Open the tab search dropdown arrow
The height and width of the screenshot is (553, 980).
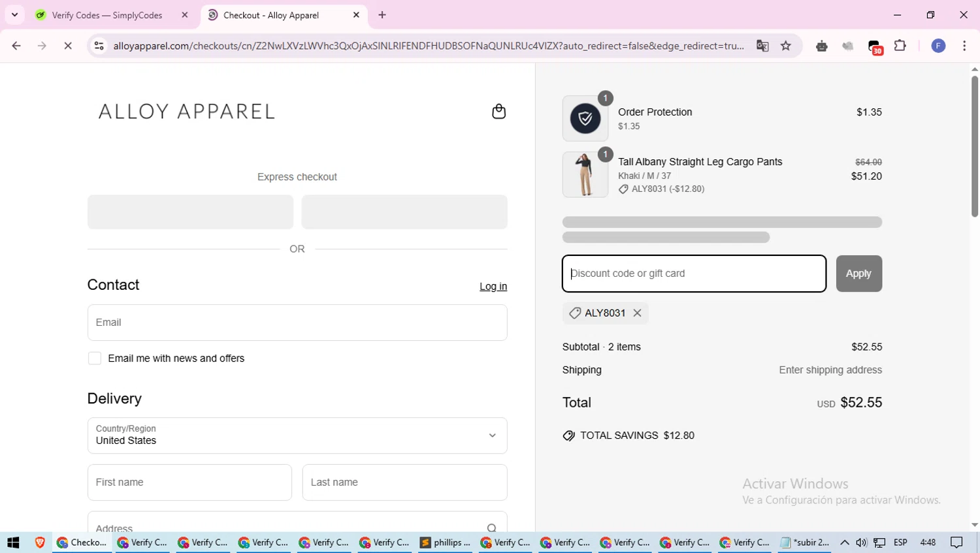[14, 14]
